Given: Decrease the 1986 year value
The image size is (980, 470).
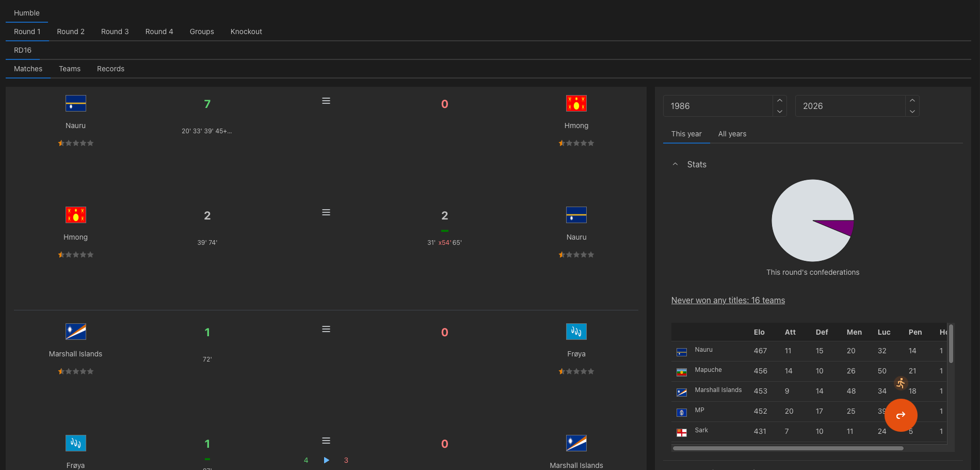Looking at the screenshot, I should pyautogui.click(x=780, y=111).
